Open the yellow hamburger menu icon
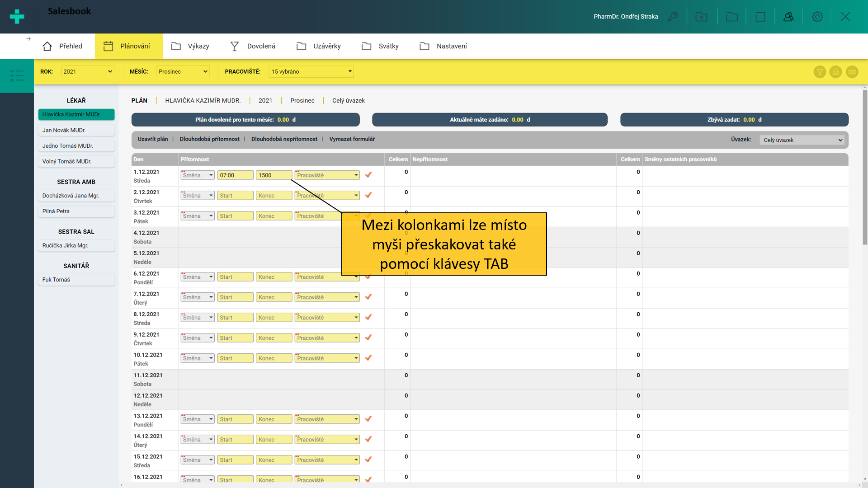The width and height of the screenshot is (868, 488). 852,72
